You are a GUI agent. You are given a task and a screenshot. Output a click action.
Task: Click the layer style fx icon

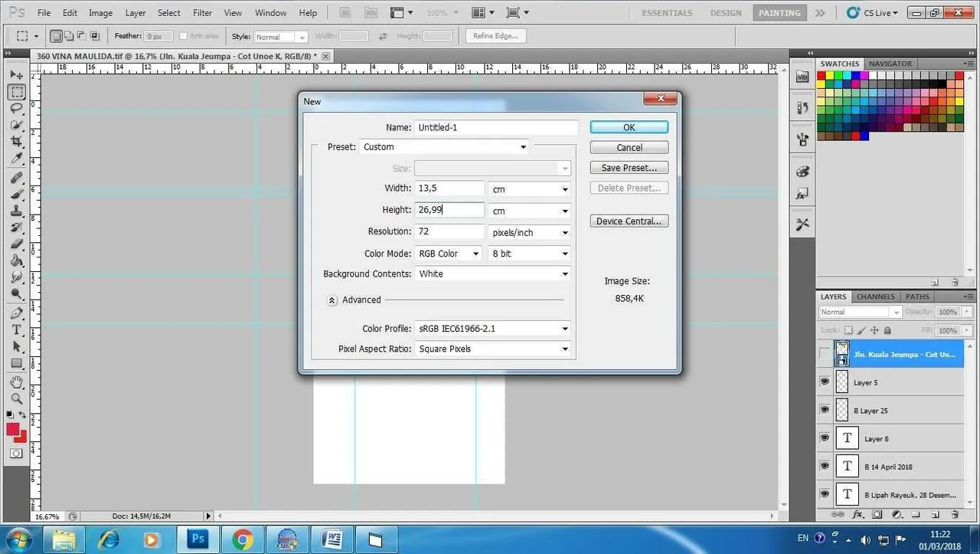pyautogui.click(x=858, y=515)
